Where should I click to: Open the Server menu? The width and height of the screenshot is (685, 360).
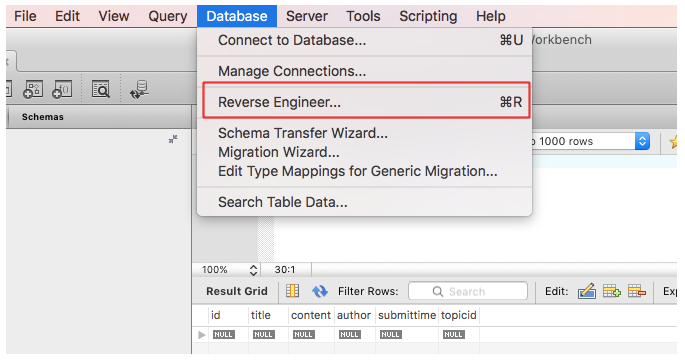pyautogui.click(x=307, y=16)
